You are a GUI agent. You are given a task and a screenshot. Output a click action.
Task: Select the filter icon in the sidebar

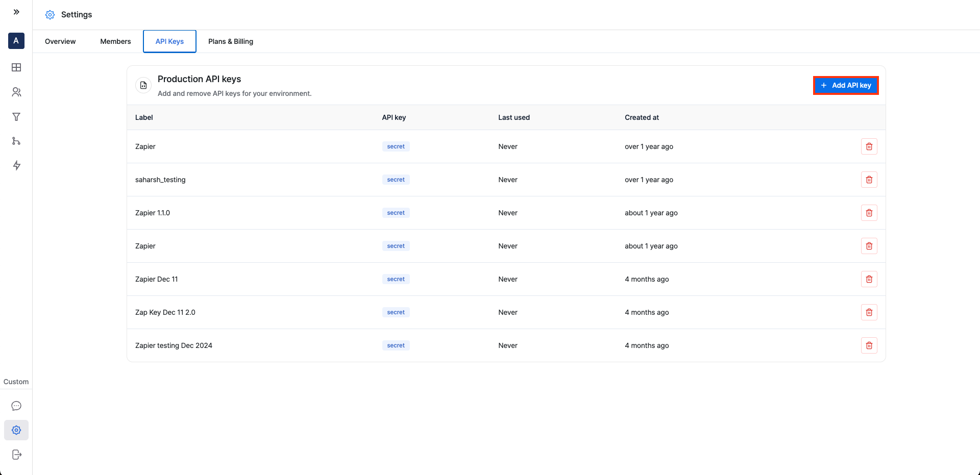point(16,117)
